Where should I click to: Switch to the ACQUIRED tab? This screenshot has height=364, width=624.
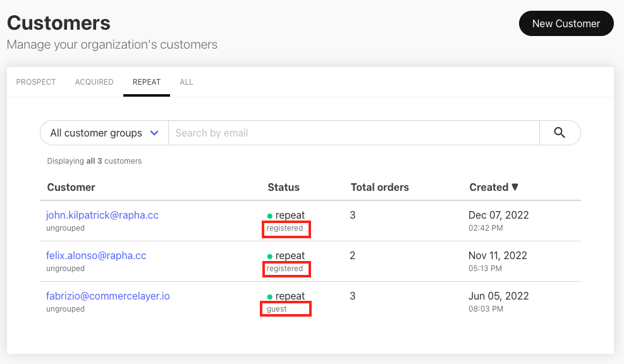click(x=94, y=82)
